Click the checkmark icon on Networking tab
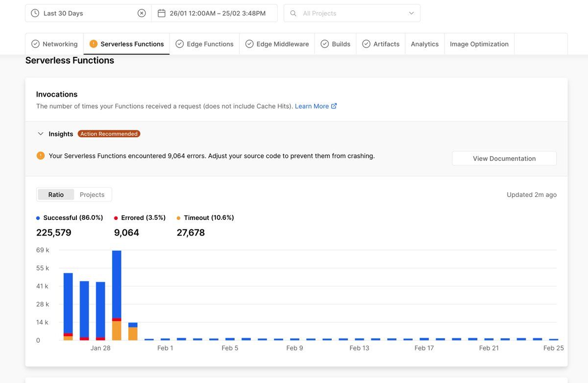 click(35, 44)
